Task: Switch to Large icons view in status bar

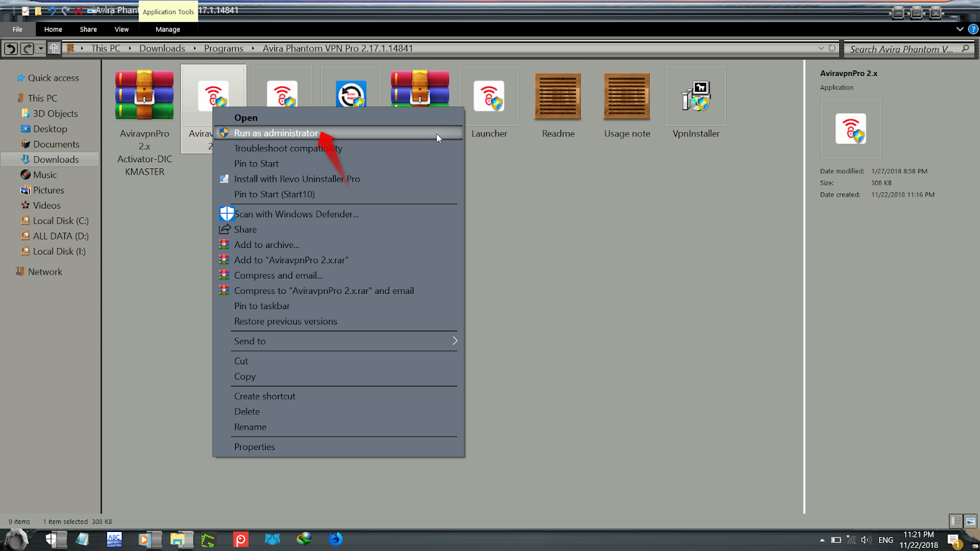Action: tap(970, 521)
